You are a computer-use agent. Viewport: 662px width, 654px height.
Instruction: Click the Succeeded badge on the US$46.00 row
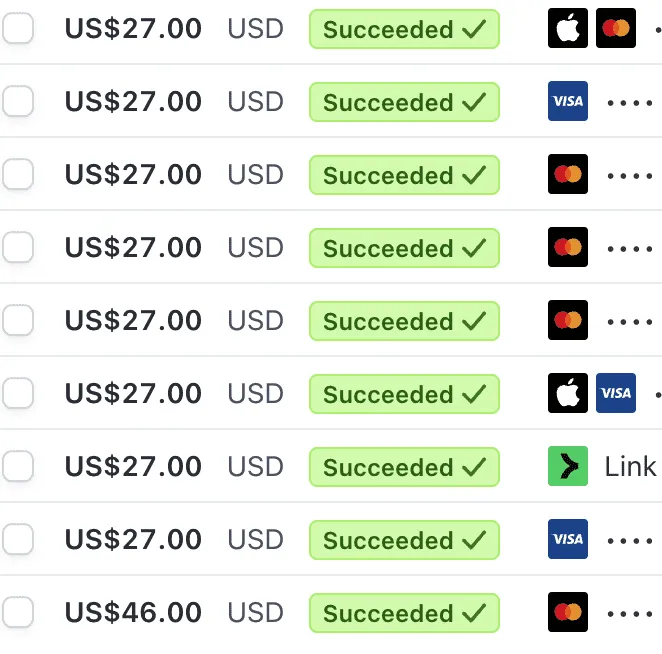404,613
